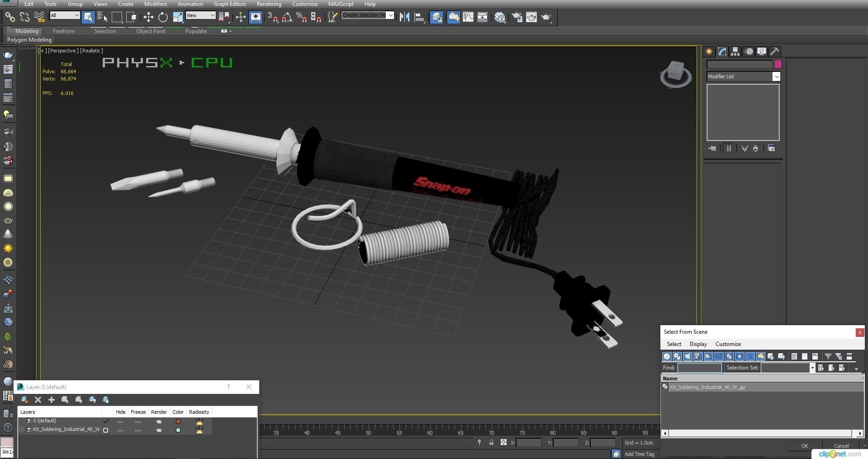Click OK in Select From Scene
This screenshot has height=459, width=868.
pos(805,446)
